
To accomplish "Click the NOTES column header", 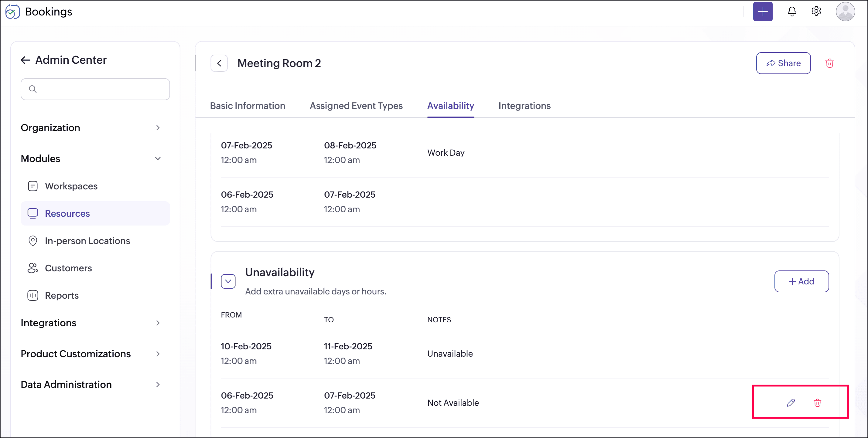I will pyautogui.click(x=439, y=320).
